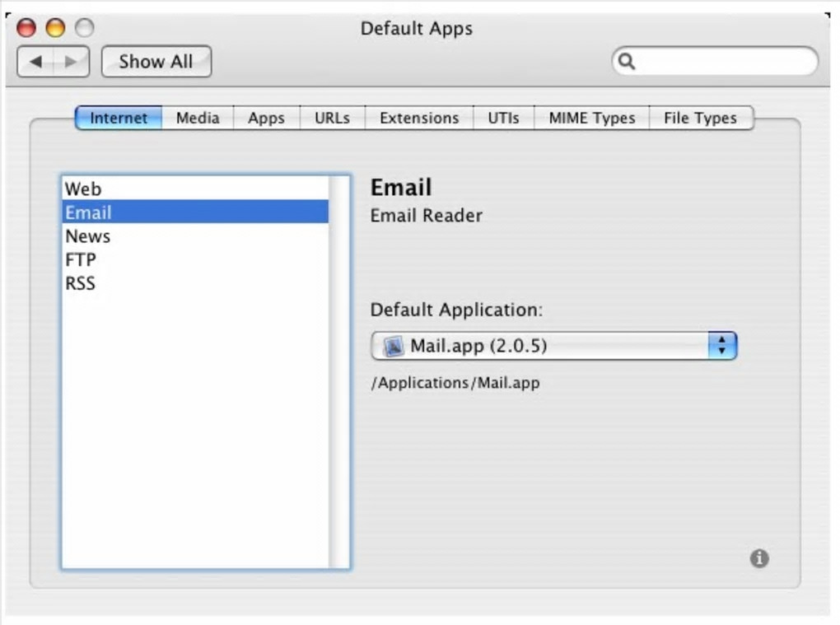Select News in the list
This screenshot has width=840, height=625.
195,236
